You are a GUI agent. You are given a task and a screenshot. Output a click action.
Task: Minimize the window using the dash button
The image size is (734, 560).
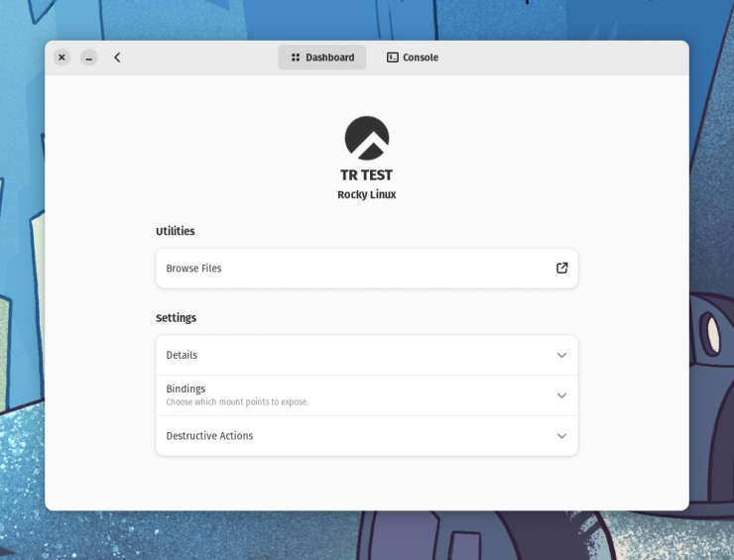[x=89, y=57]
